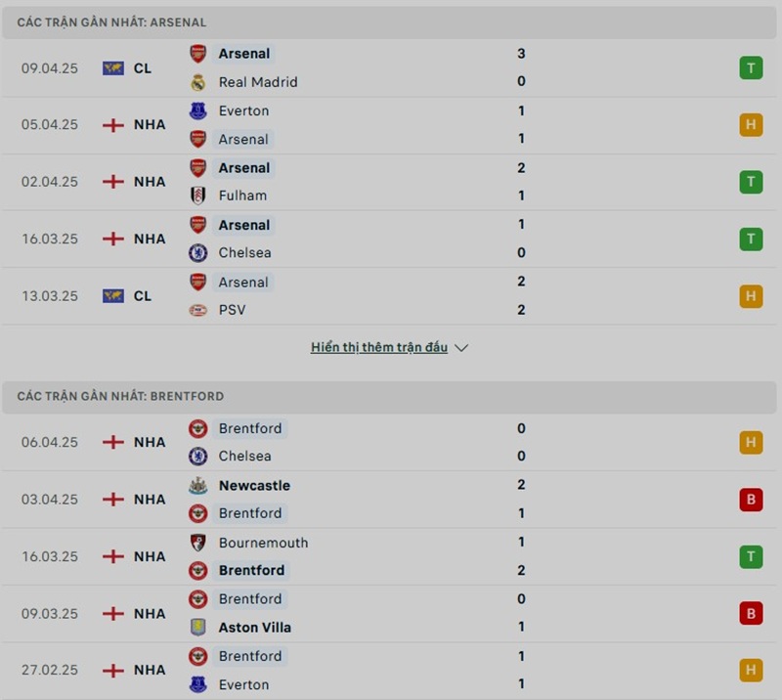Click the 'Các trận gần nhất: Brentford' header
Image resolution: width=782 pixels, height=700 pixels.
click(120, 396)
